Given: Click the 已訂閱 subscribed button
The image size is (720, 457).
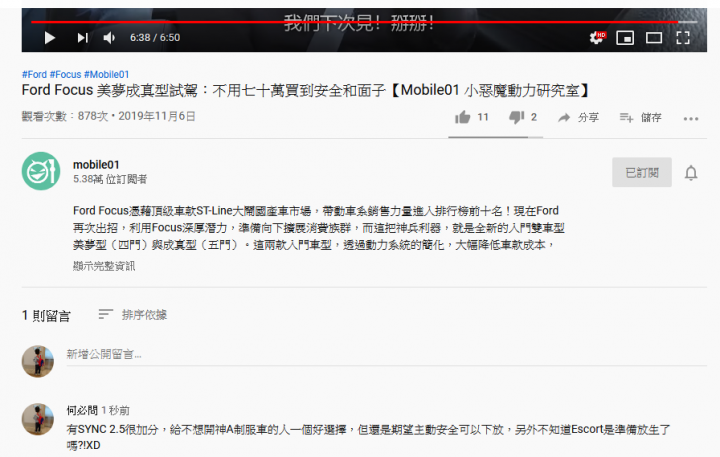Looking at the screenshot, I should pos(641,172).
